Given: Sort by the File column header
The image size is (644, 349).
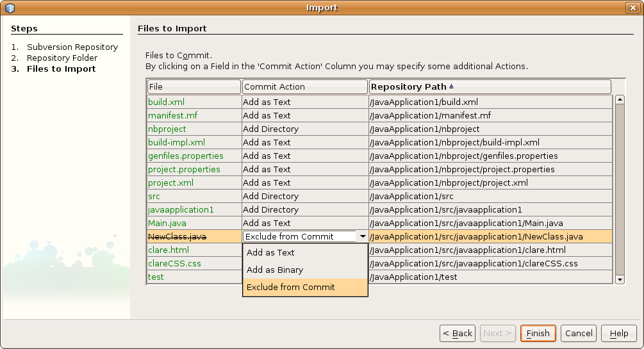Looking at the screenshot, I should click(194, 86).
